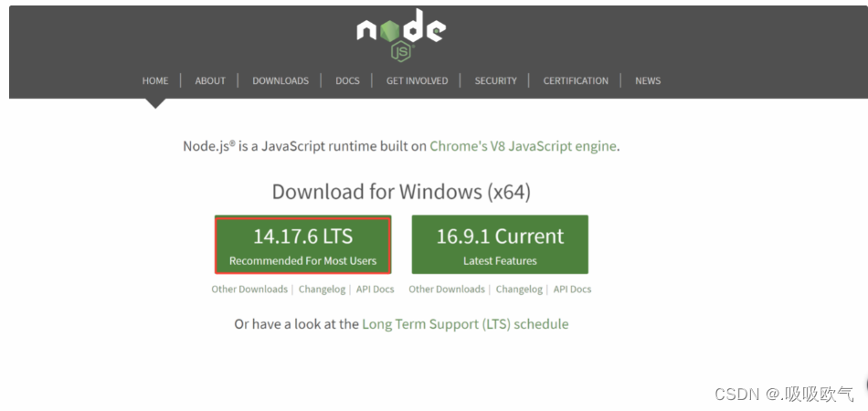The image size is (868, 411).
Task: Open Other Downloads under LTS button
Action: point(249,290)
